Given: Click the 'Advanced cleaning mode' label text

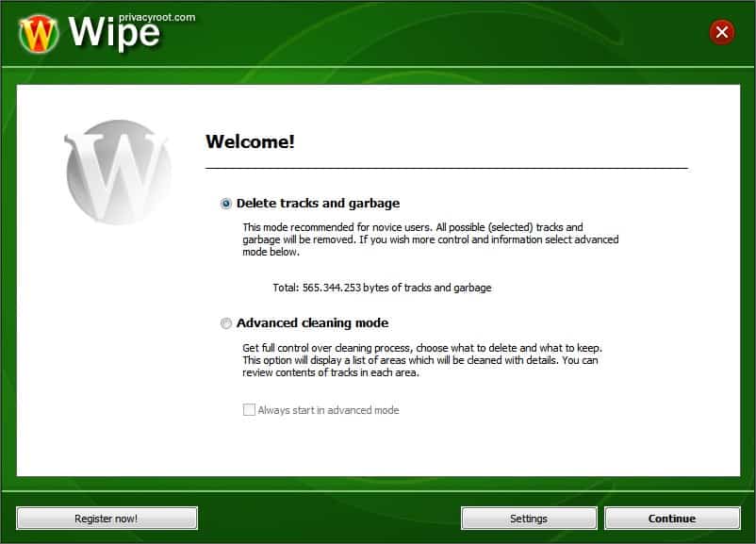Looking at the screenshot, I should point(312,323).
